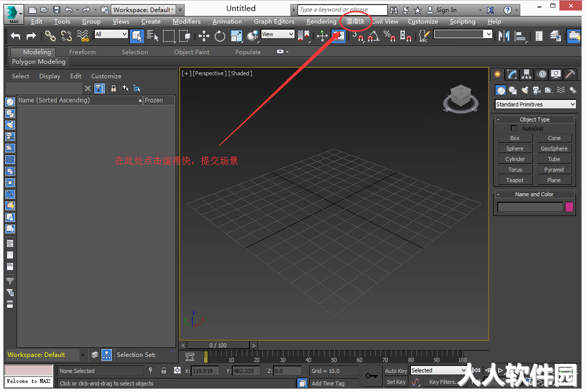This screenshot has height=392, width=585.
Task: Select the Bind to Space Warp tool
Action: [x=83, y=36]
